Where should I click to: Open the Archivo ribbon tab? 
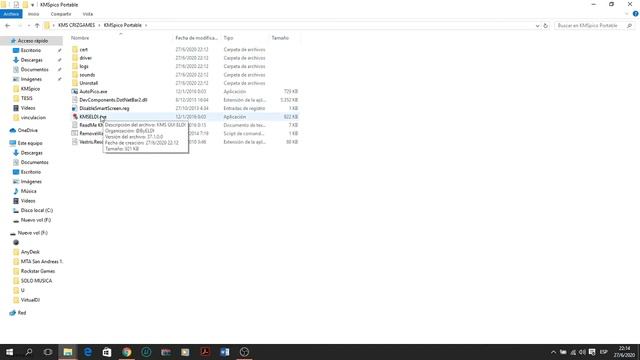11,14
